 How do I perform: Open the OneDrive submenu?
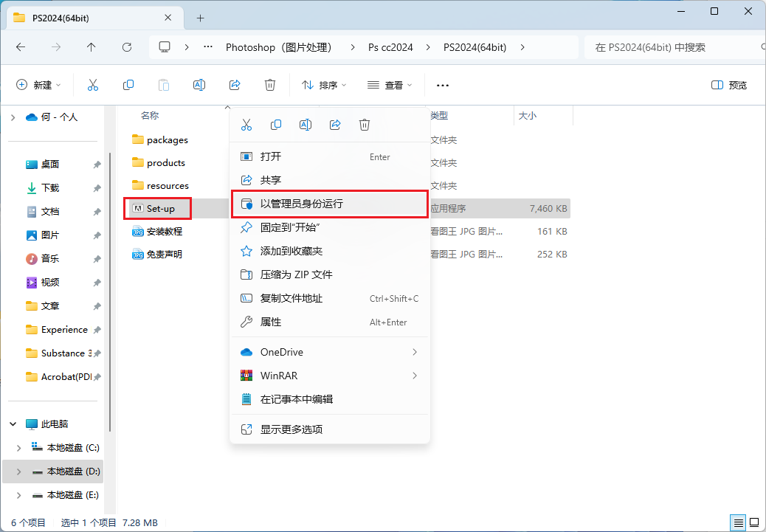pyautogui.click(x=330, y=352)
